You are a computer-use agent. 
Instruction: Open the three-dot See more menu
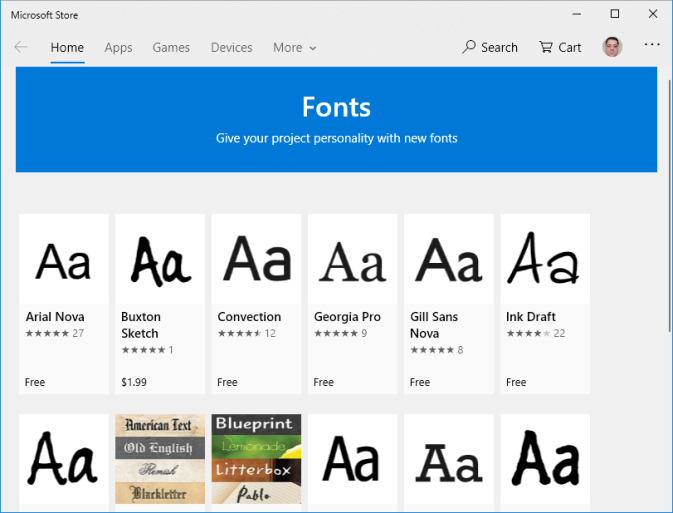(x=652, y=45)
